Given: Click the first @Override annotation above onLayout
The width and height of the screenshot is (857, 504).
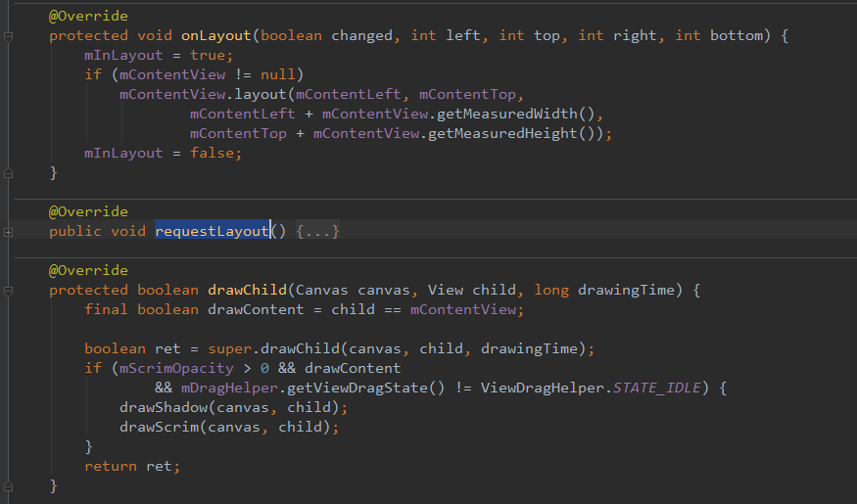Looking at the screenshot, I should coord(88,17).
